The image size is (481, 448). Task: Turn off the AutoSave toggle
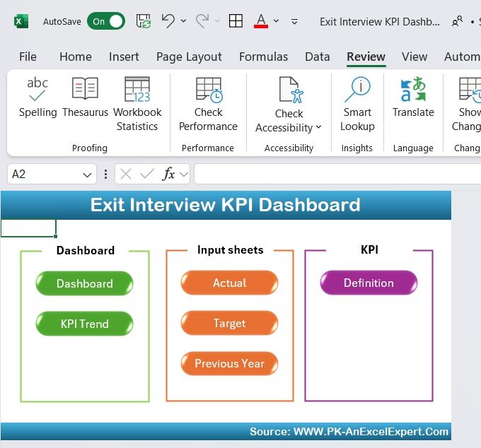[106, 21]
